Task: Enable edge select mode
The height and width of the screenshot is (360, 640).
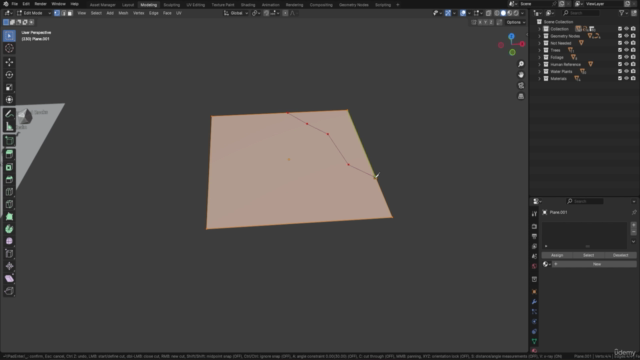Action: point(63,13)
